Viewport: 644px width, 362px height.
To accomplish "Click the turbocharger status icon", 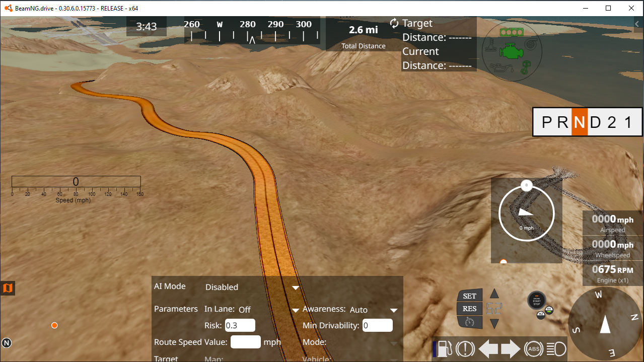I will tap(530, 45).
